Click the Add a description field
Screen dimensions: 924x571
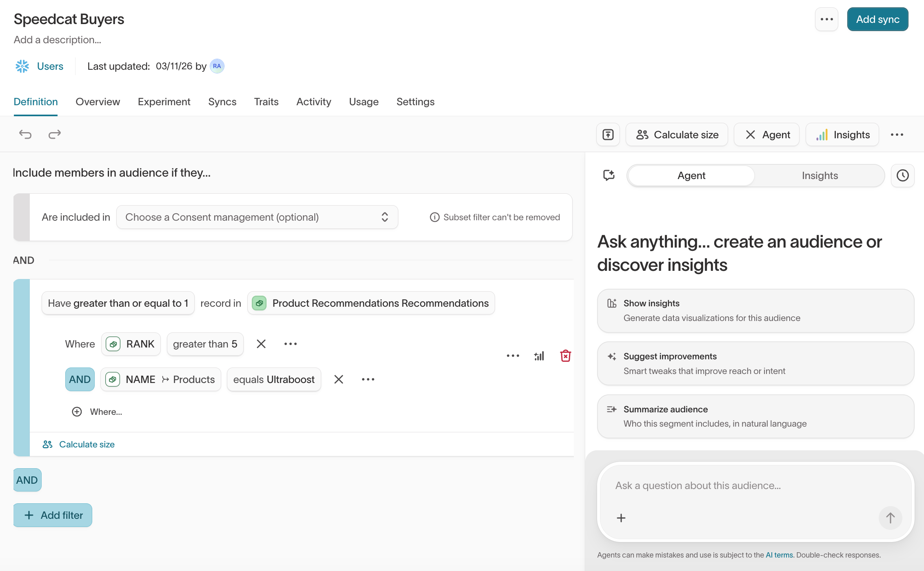click(x=58, y=40)
